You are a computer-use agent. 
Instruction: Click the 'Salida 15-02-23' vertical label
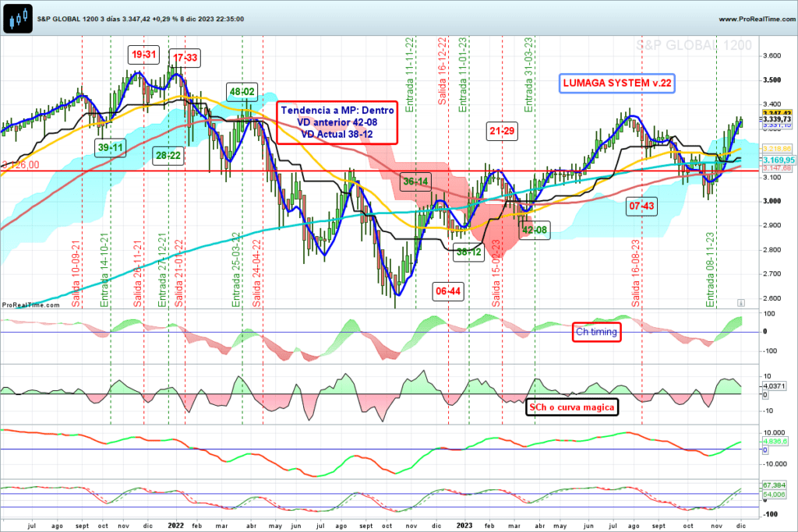496,273
